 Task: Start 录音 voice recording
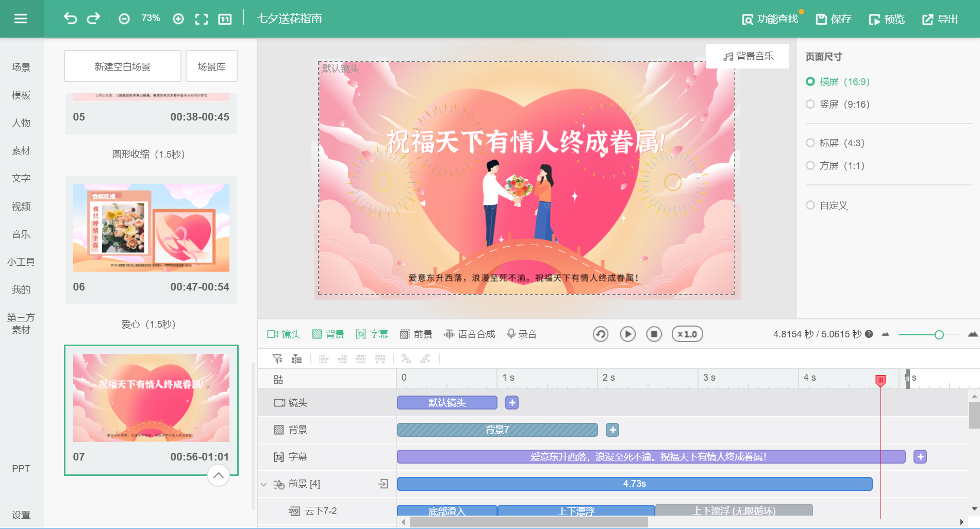pos(521,334)
